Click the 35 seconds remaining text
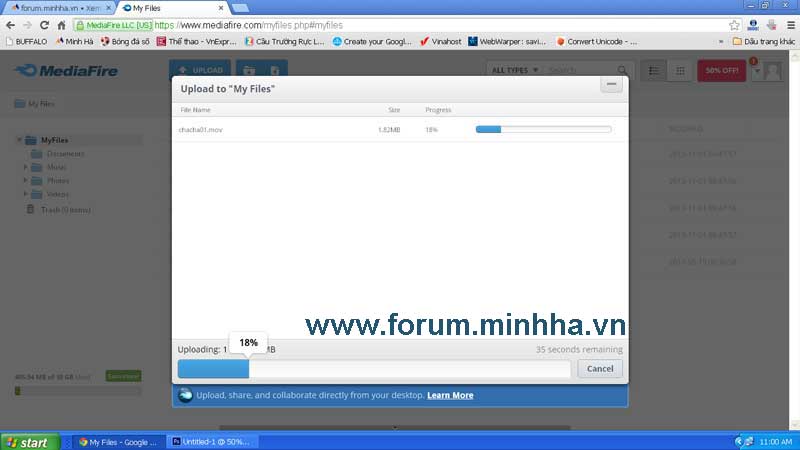The width and height of the screenshot is (800, 450). click(x=579, y=349)
